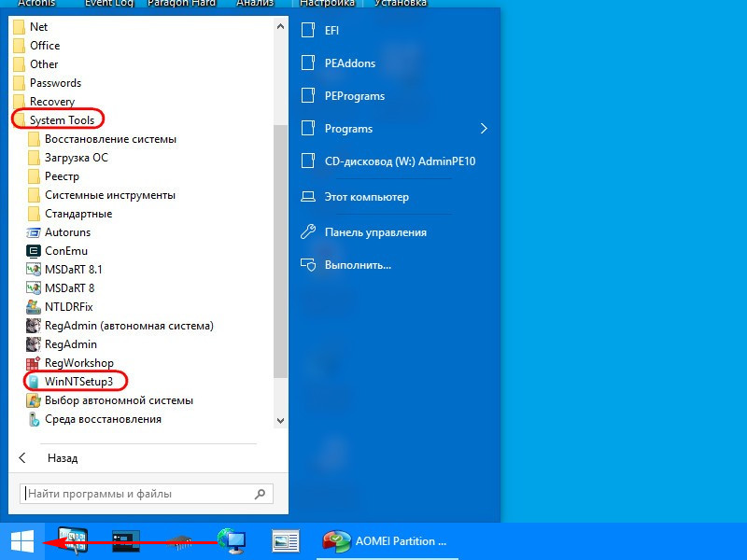The width and height of the screenshot is (747, 560).
Task: Start MSDaRT 8.1
Action: [63, 270]
